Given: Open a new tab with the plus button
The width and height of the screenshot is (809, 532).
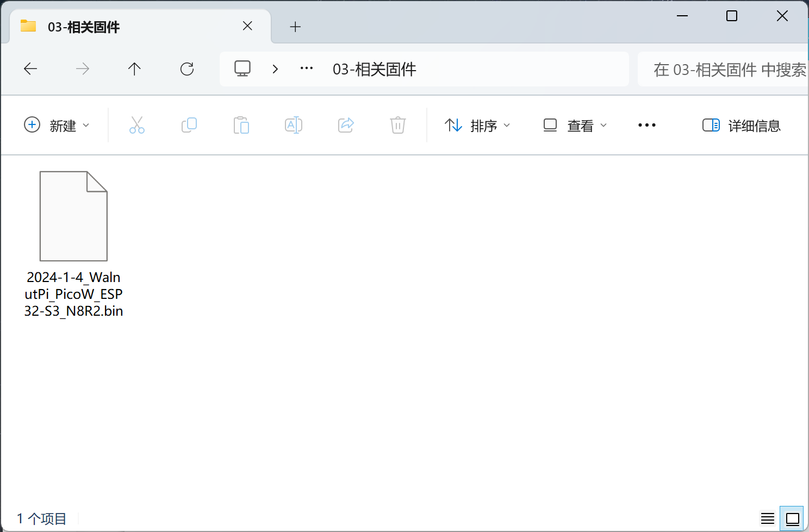Looking at the screenshot, I should 295,27.
